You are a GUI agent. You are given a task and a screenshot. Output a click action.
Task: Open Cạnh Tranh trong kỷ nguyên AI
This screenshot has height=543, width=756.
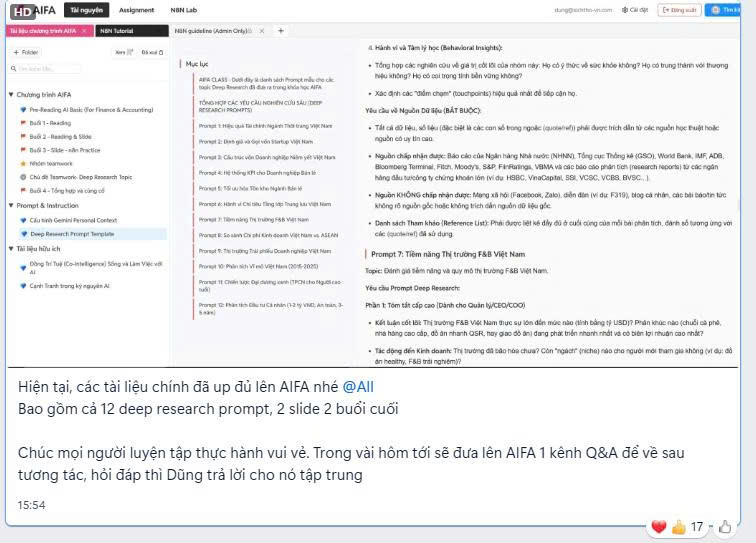(69, 286)
